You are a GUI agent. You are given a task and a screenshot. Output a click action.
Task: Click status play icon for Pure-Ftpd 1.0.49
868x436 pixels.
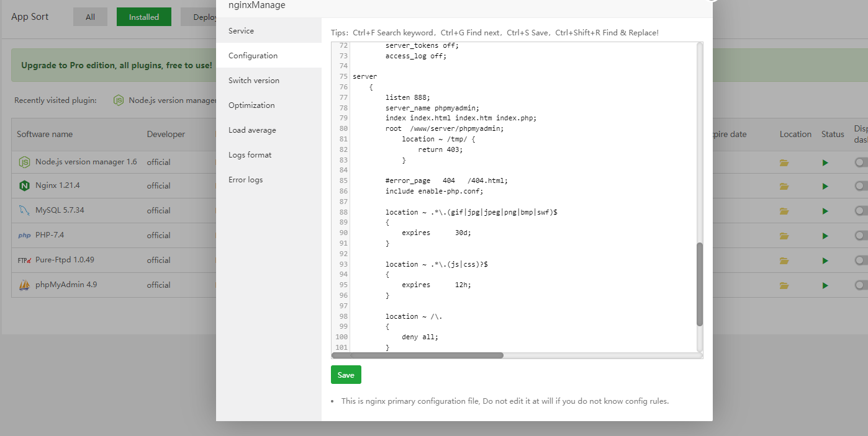tap(825, 260)
